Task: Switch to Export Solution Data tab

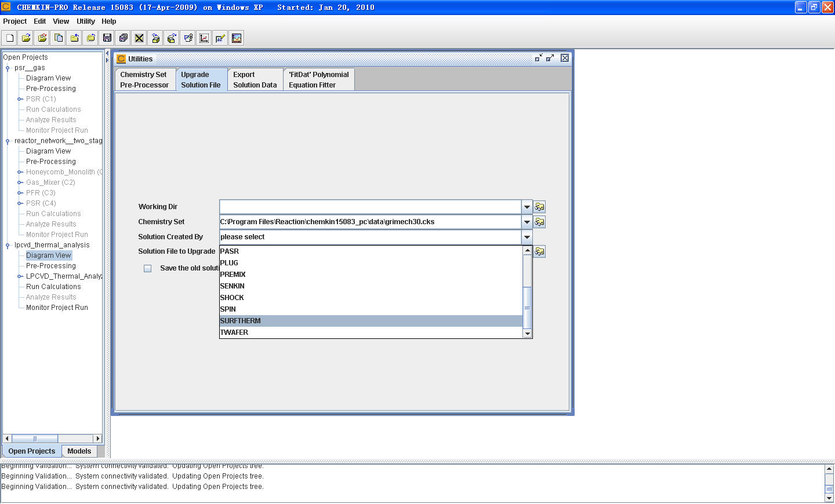Action: pyautogui.click(x=255, y=79)
